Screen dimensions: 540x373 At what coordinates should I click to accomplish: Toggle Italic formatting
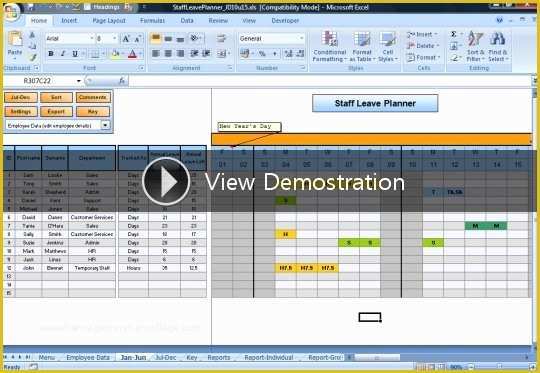click(63, 53)
